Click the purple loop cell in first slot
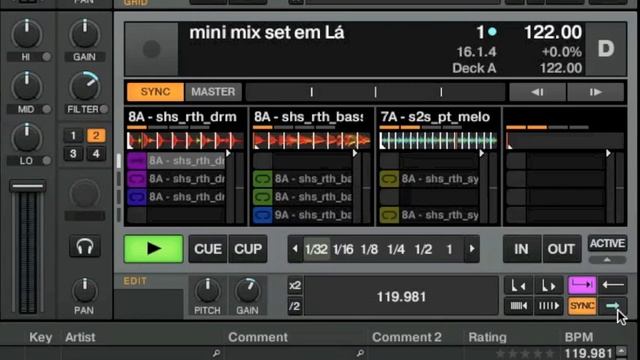640x360 pixels. coord(136,178)
